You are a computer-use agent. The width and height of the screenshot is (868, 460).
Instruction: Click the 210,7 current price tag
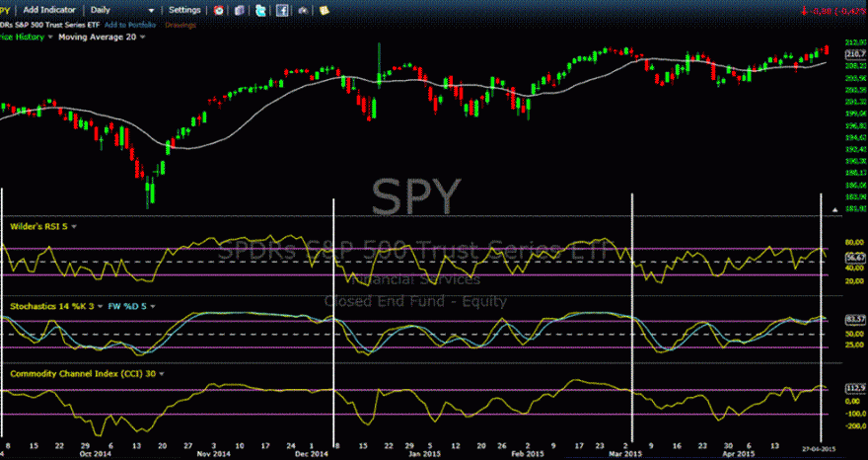(x=855, y=53)
